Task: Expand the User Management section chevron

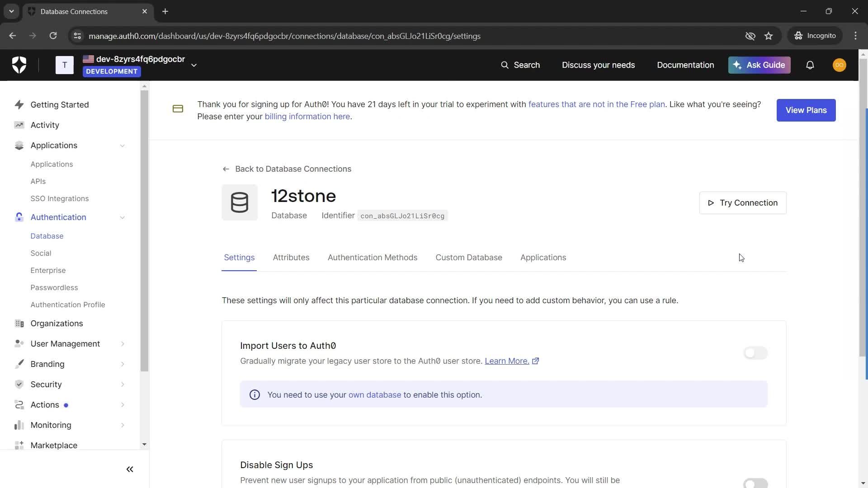Action: click(123, 344)
